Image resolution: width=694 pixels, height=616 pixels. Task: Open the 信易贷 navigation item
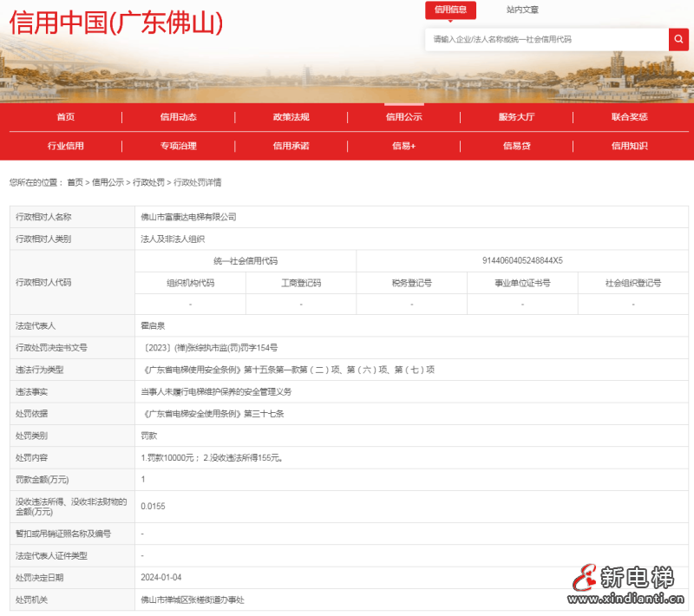516,146
